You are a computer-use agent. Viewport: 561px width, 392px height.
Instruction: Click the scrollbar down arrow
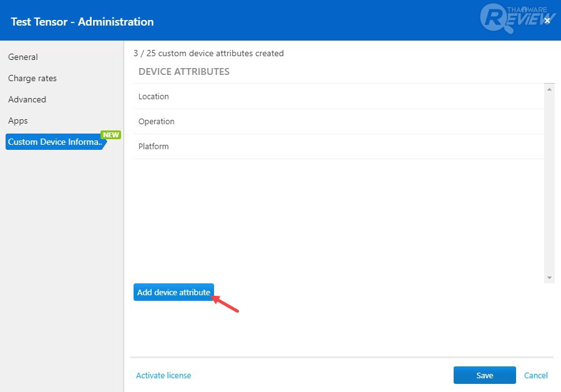point(549,277)
